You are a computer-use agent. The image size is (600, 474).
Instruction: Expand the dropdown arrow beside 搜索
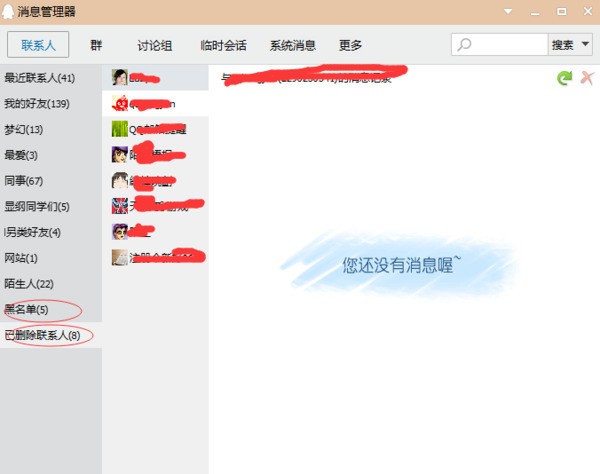coord(585,45)
